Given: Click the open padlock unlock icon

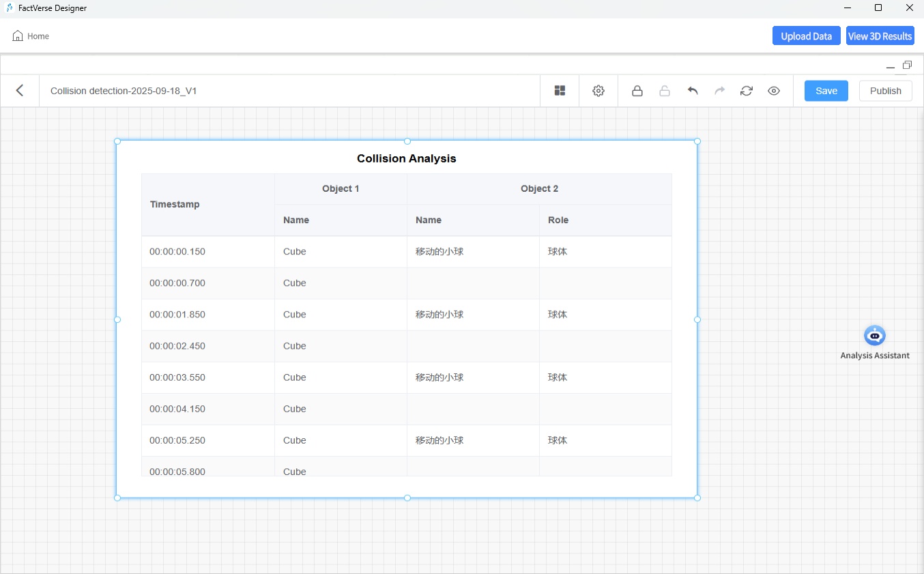Looking at the screenshot, I should coord(665,91).
